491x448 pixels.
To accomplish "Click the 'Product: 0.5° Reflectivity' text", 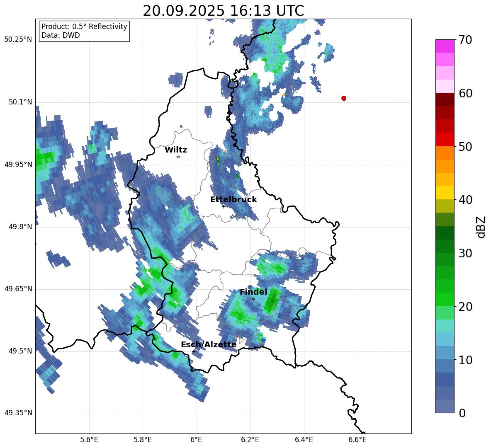I will pyautogui.click(x=84, y=27).
